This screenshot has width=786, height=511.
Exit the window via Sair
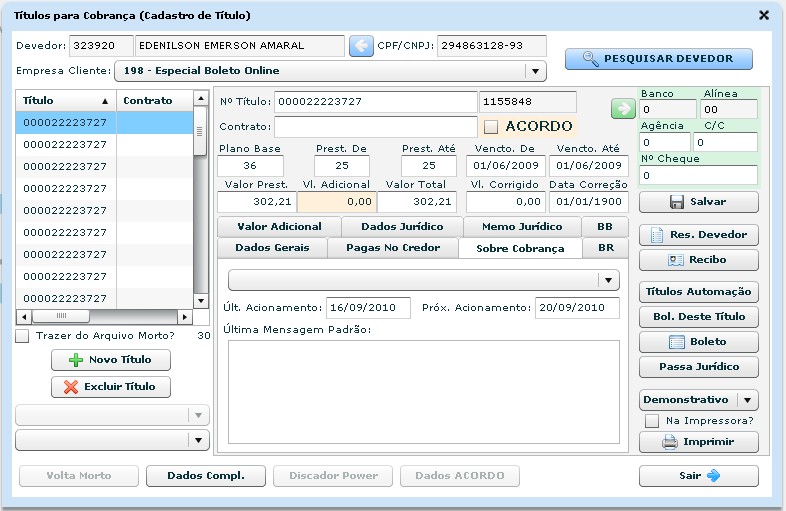pyautogui.click(x=698, y=476)
